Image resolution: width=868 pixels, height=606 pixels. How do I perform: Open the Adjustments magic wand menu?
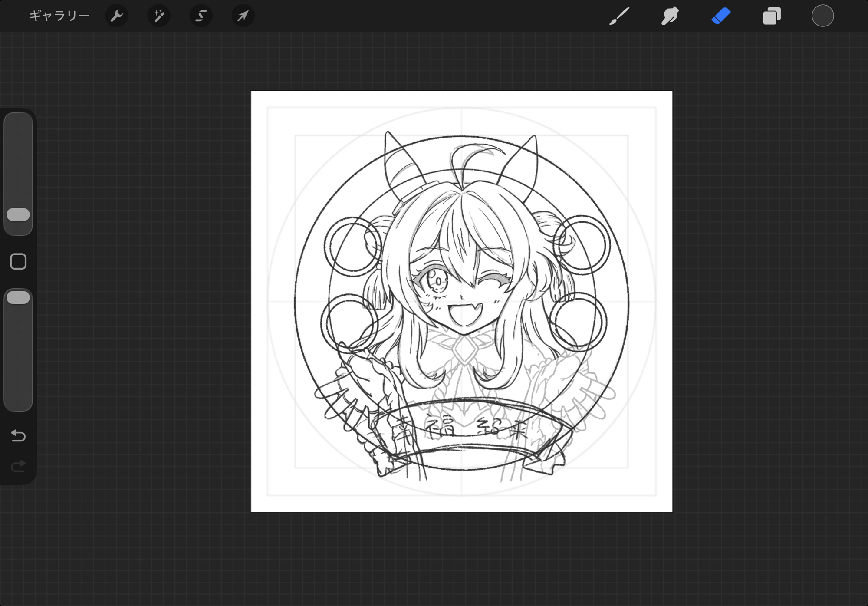pos(158,16)
